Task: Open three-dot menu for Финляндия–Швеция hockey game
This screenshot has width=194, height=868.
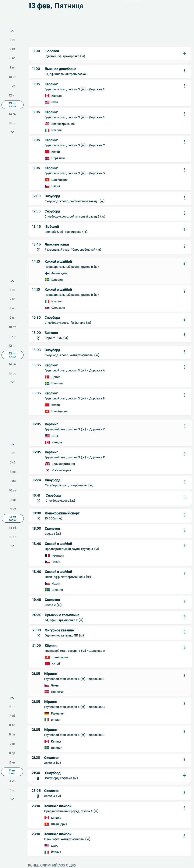Action: pyautogui.click(x=185, y=264)
